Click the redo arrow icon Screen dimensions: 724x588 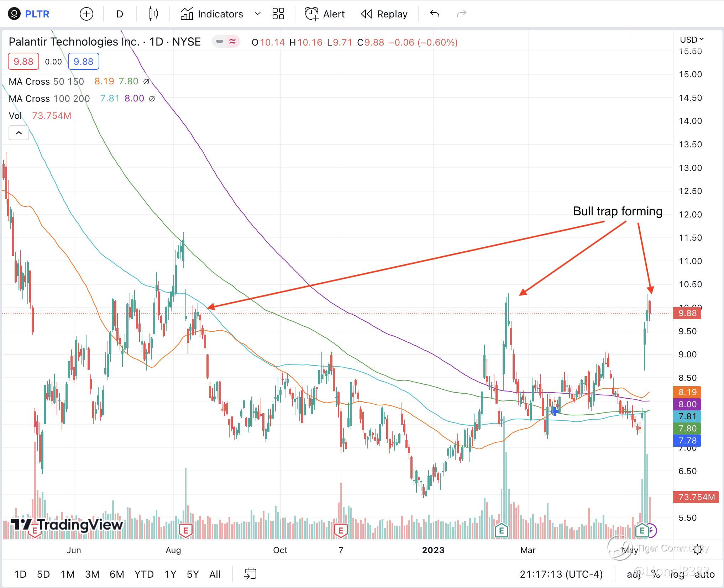[x=461, y=14]
